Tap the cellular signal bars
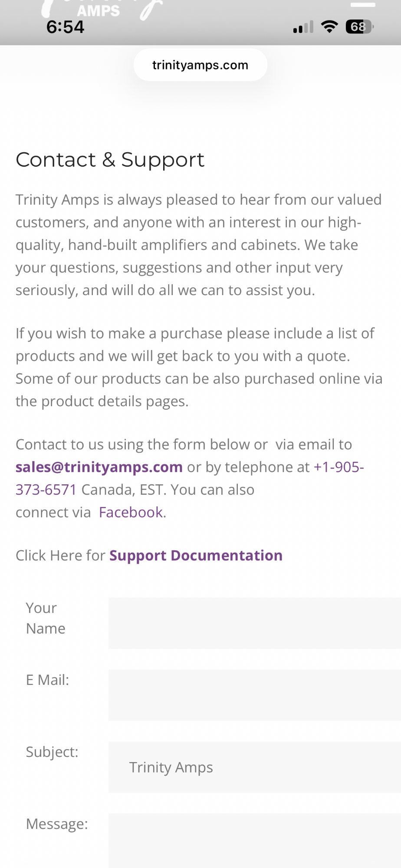The height and width of the screenshot is (868, 401). 303,27
